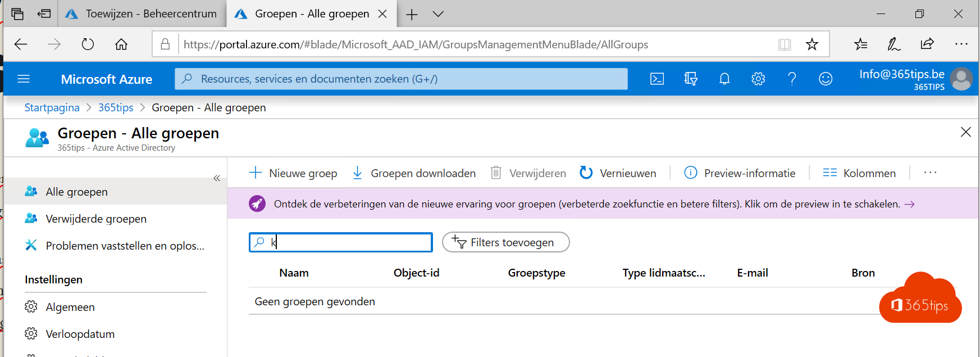Switch to Toewijzen - Beheercentrum tab

pyautogui.click(x=142, y=13)
